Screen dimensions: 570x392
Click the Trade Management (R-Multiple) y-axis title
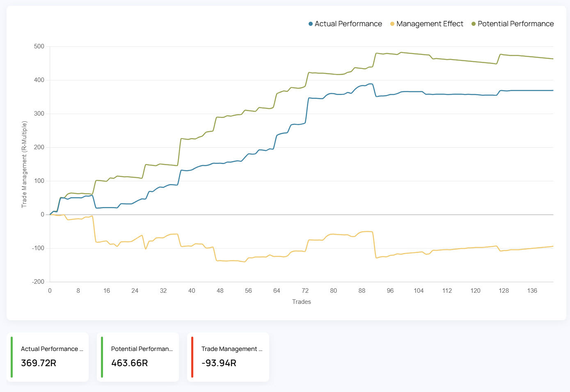tap(24, 164)
